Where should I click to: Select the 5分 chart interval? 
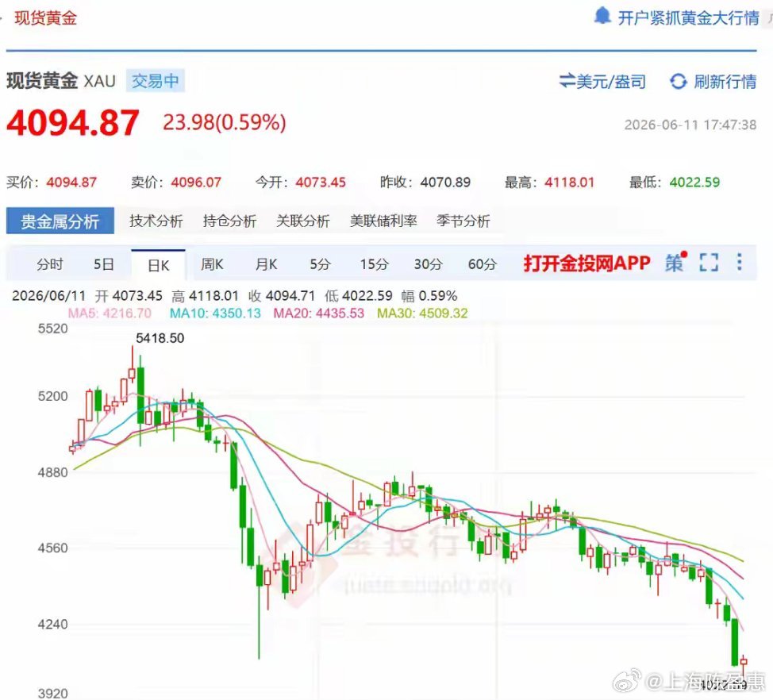tap(320, 265)
